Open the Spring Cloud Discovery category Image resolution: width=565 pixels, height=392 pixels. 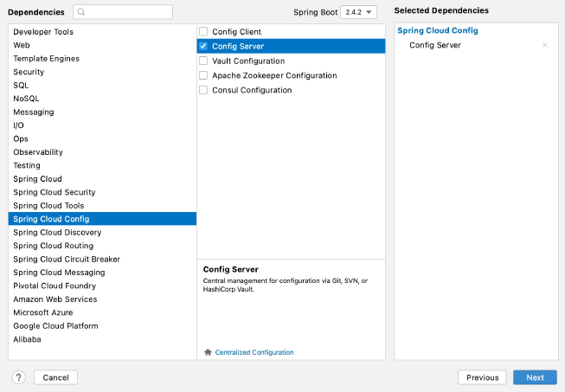(102, 232)
